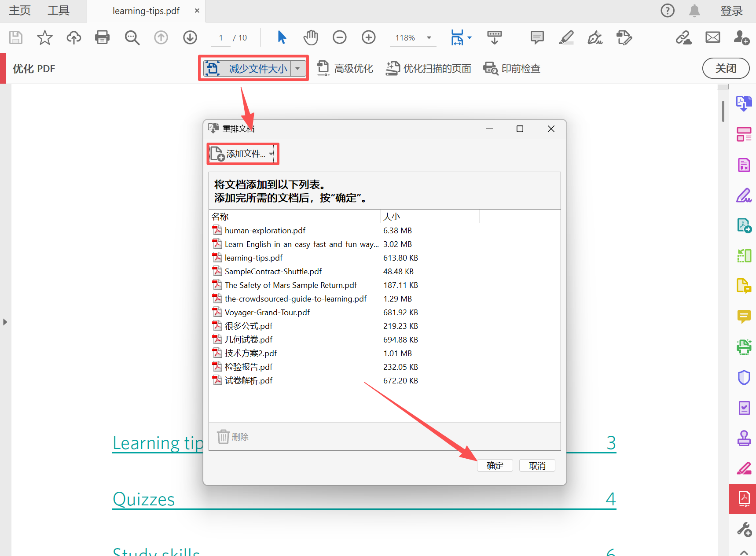Screen dimensions: 756x556
Task: Expand the 添加文件 dropdown arrow
Action: click(271, 154)
